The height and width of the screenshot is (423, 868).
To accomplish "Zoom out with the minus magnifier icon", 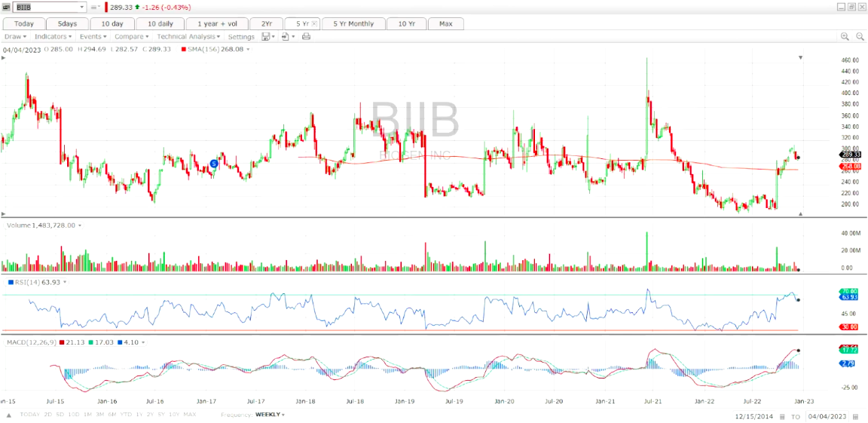I will coord(860,36).
